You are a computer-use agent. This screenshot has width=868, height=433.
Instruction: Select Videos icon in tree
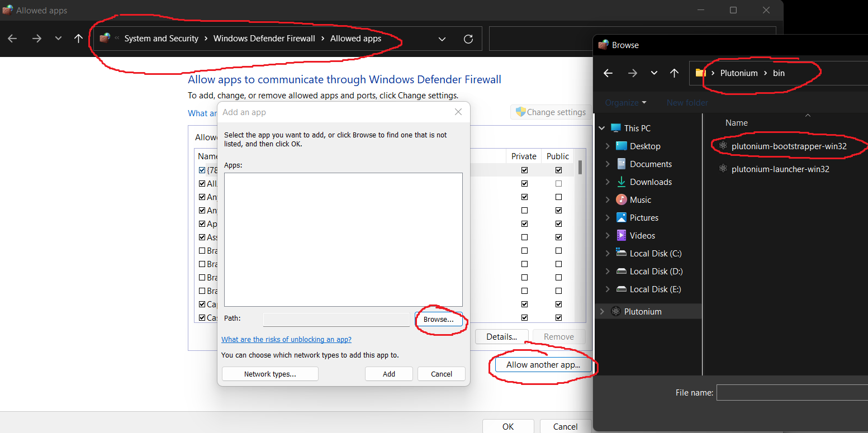click(621, 235)
